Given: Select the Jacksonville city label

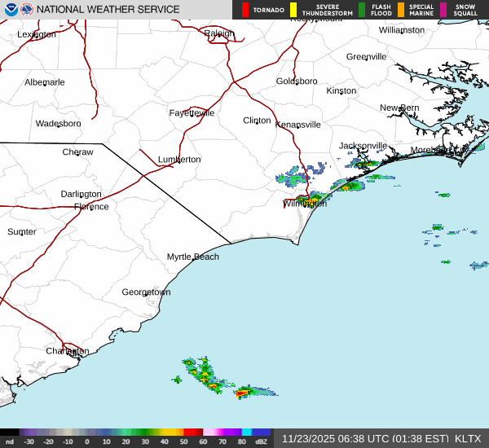Looking at the screenshot, I should click(363, 146).
